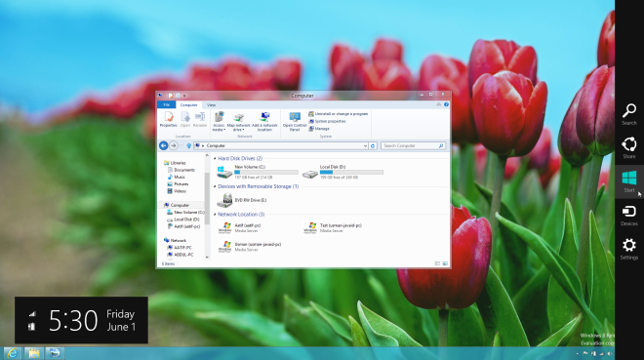Switch to the View ribbon tab
Screen dimensions: 644x360
click(x=211, y=105)
